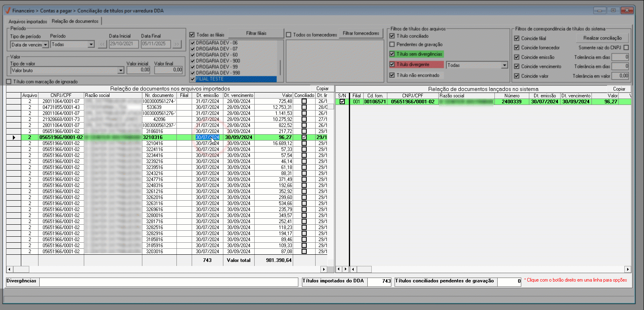Viewport: 644px width, 310px height.
Task: Open dropdown next to 'Título divergente'
Action: 504,65
